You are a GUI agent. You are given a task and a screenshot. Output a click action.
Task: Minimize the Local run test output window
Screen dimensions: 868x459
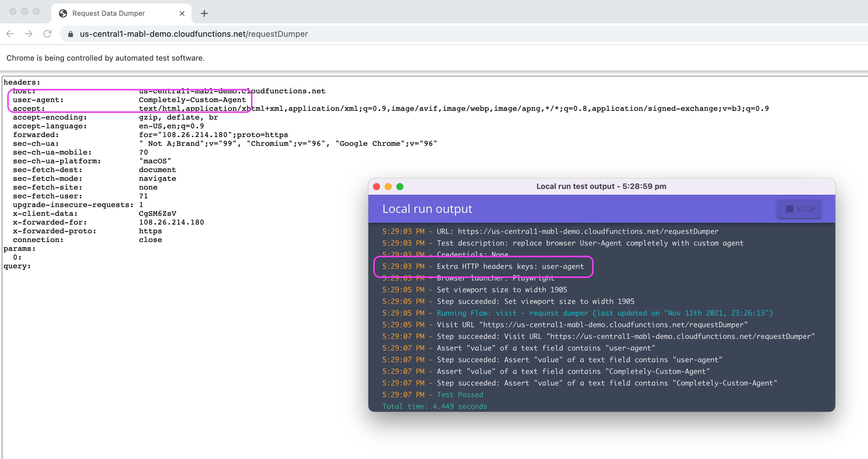pyautogui.click(x=388, y=187)
